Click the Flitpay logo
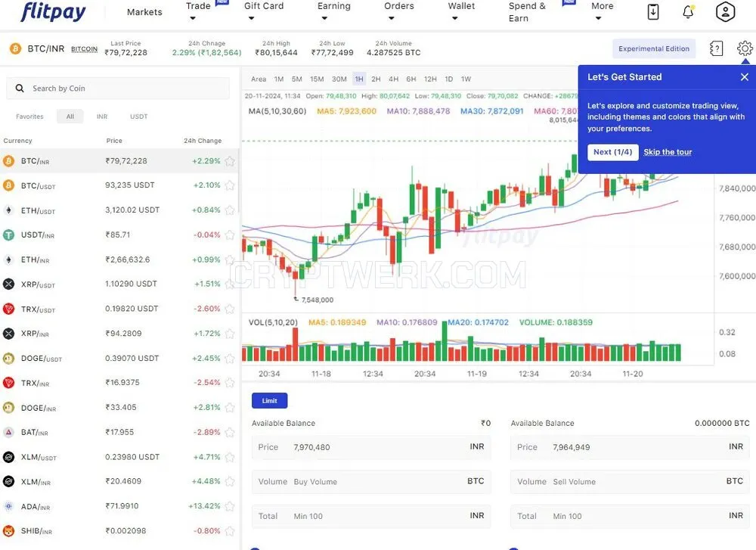 pyautogui.click(x=53, y=11)
